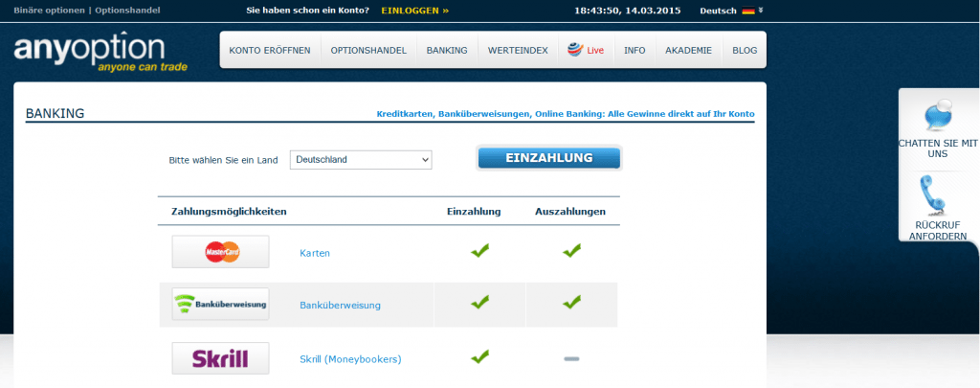Image resolution: width=980 pixels, height=388 pixels.
Task: Click 'Sie haben schon ein Konto?' text
Action: pos(308,11)
